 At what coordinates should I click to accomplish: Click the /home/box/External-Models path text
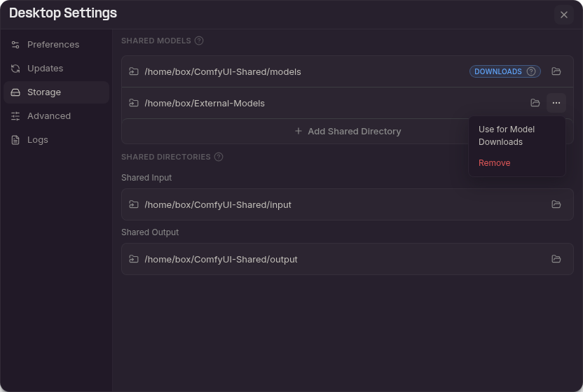205,104
